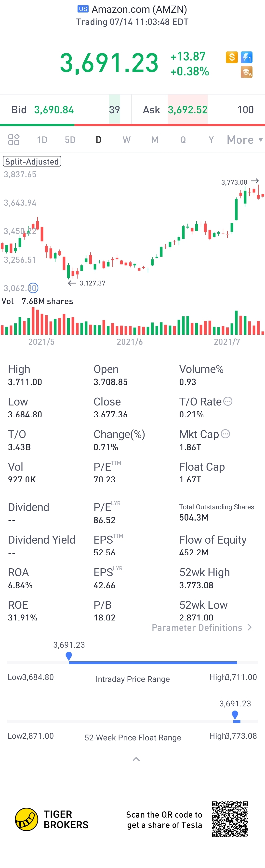Open Mkt Cap info bubble icon
This screenshot has width=265, height=868.
point(225,434)
